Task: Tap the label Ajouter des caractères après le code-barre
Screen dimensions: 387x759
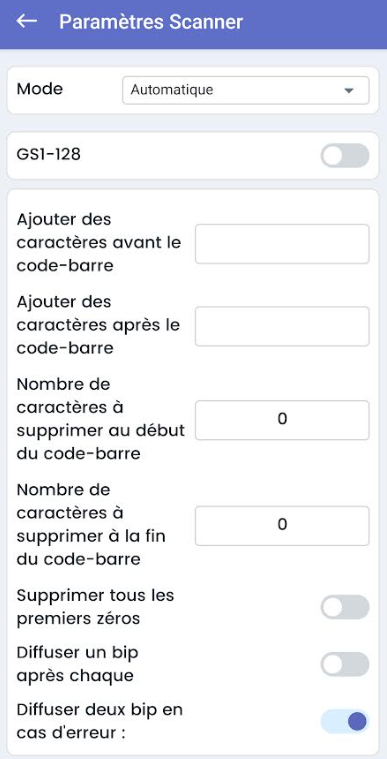Action: (x=99, y=325)
